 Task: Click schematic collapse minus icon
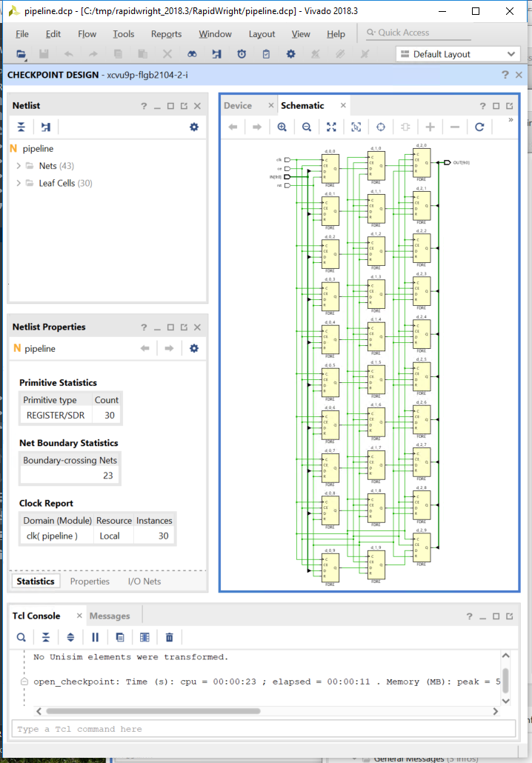point(455,127)
